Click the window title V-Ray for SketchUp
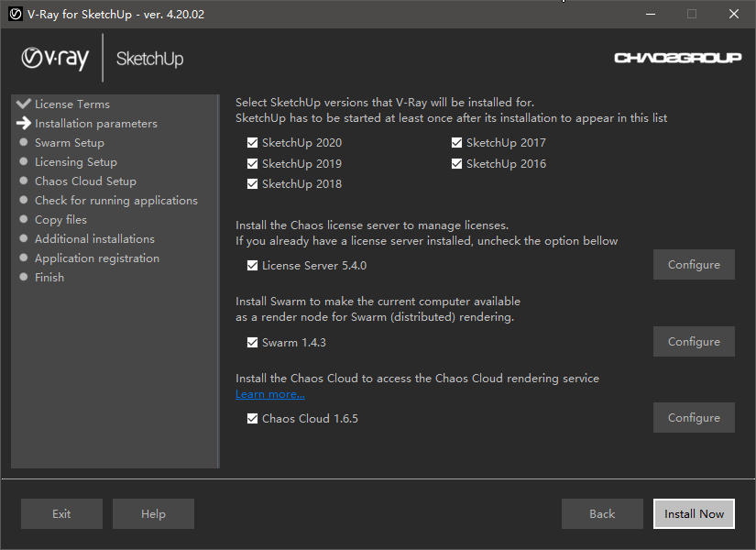The width and height of the screenshot is (756, 550). coord(115,15)
